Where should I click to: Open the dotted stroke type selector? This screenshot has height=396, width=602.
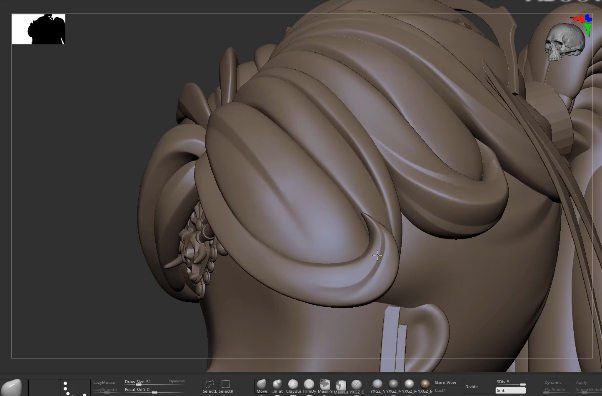(x=74, y=388)
